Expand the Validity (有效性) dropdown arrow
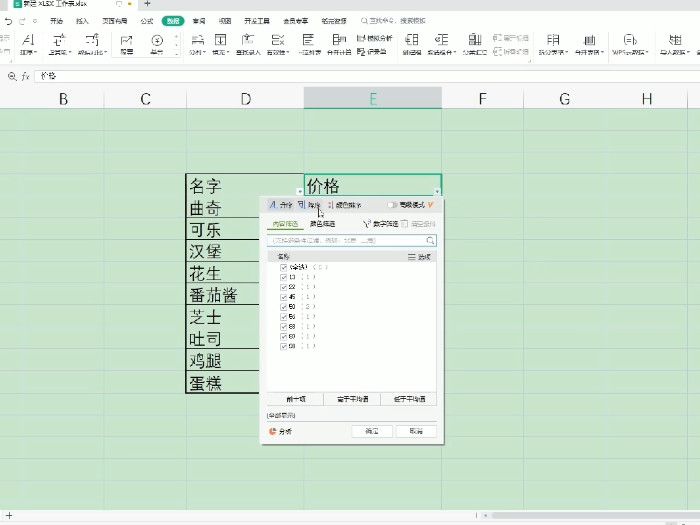700x525 pixels. pos(288,52)
